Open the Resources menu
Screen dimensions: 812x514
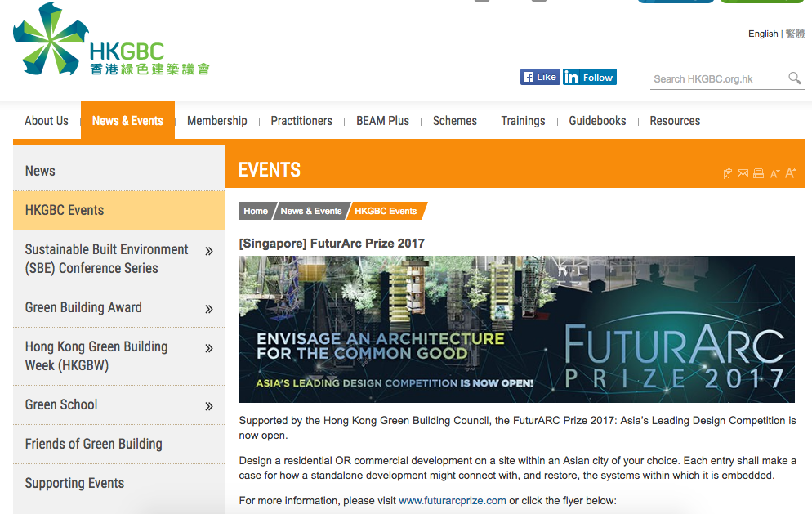pos(675,121)
